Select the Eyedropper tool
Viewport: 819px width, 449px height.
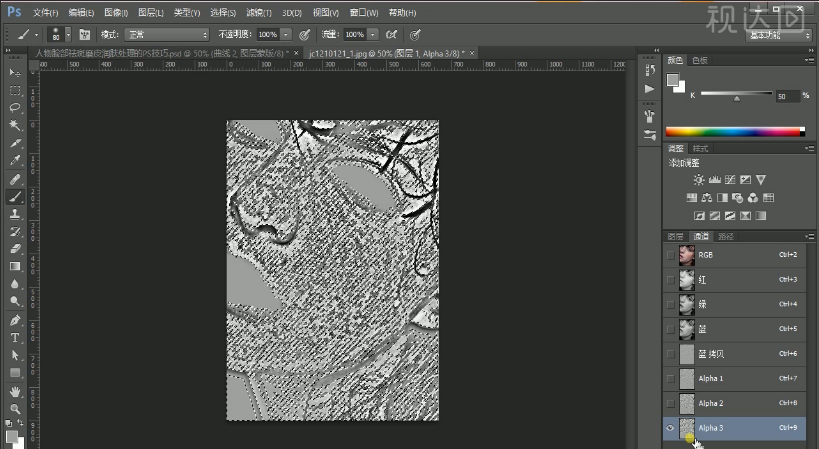coord(15,161)
